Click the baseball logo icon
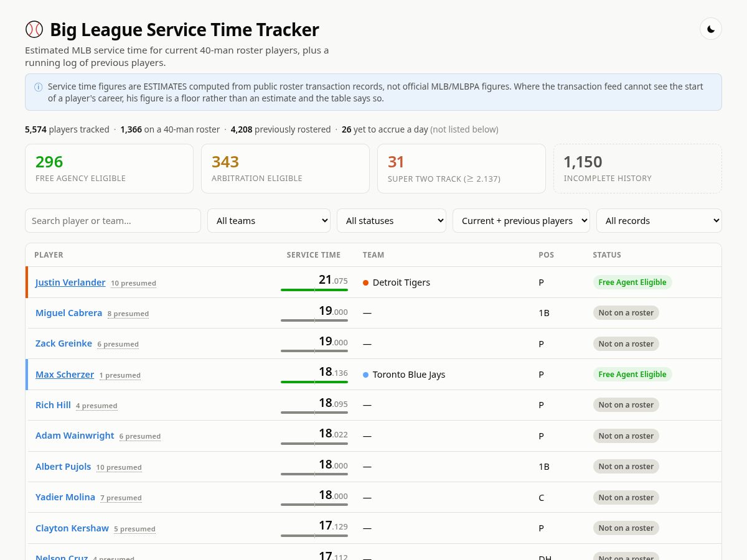 coord(34,29)
